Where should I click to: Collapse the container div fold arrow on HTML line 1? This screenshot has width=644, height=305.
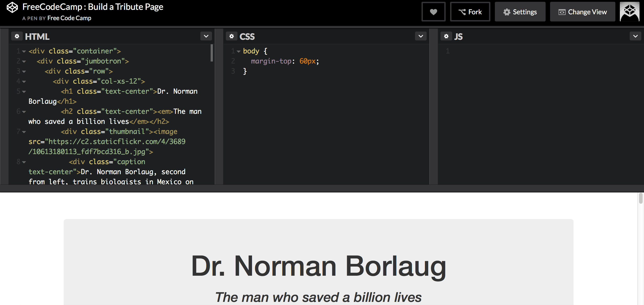(24, 51)
